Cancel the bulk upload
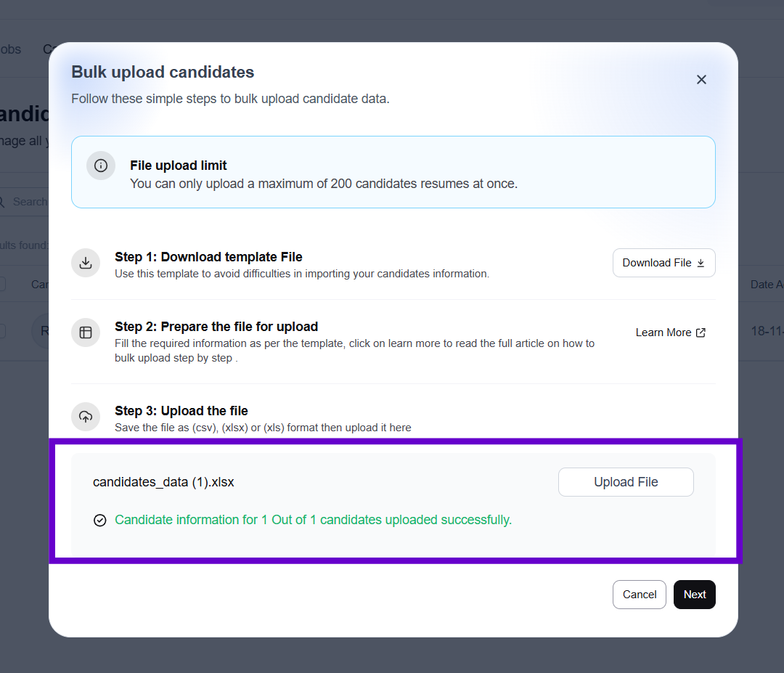Viewport: 784px width, 673px height. pyautogui.click(x=640, y=595)
